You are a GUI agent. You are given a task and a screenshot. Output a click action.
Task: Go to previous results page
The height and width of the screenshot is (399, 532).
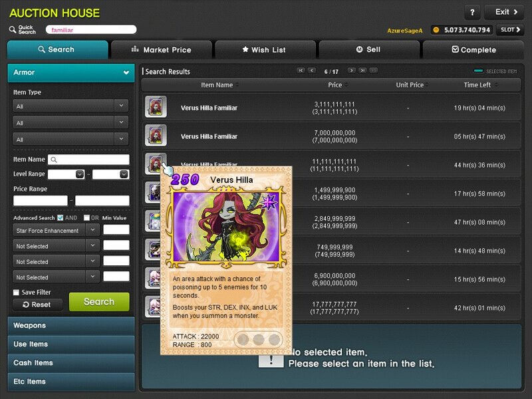[x=312, y=70]
